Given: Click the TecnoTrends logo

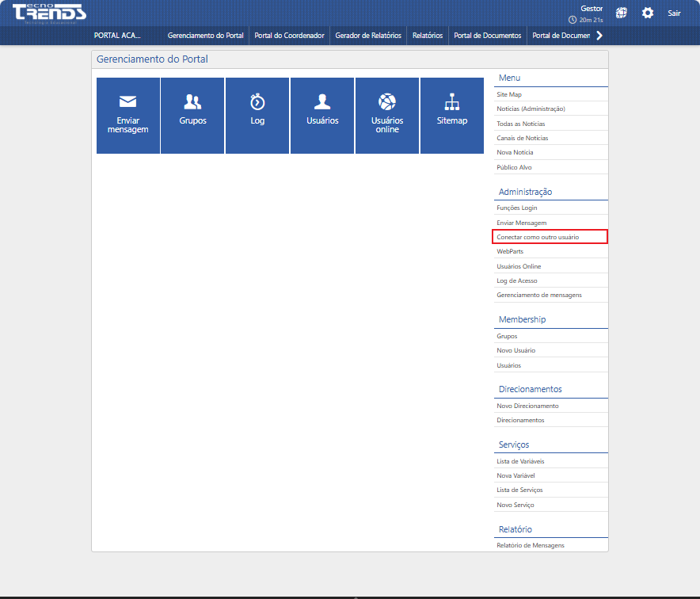Looking at the screenshot, I should (x=49, y=13).
